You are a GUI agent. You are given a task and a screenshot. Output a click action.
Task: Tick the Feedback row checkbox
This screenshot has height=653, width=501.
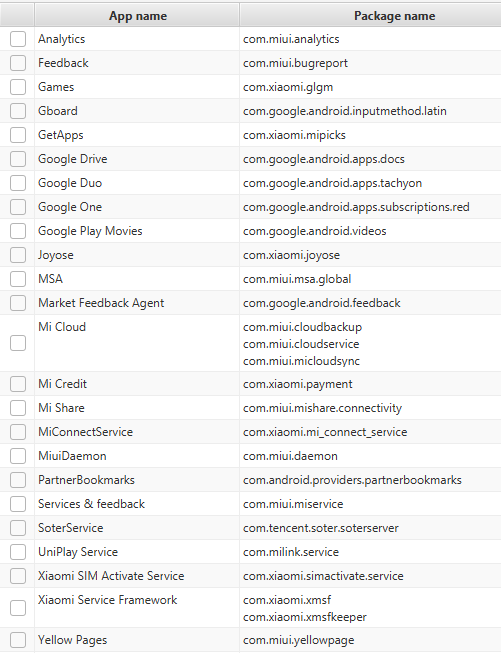18,63
